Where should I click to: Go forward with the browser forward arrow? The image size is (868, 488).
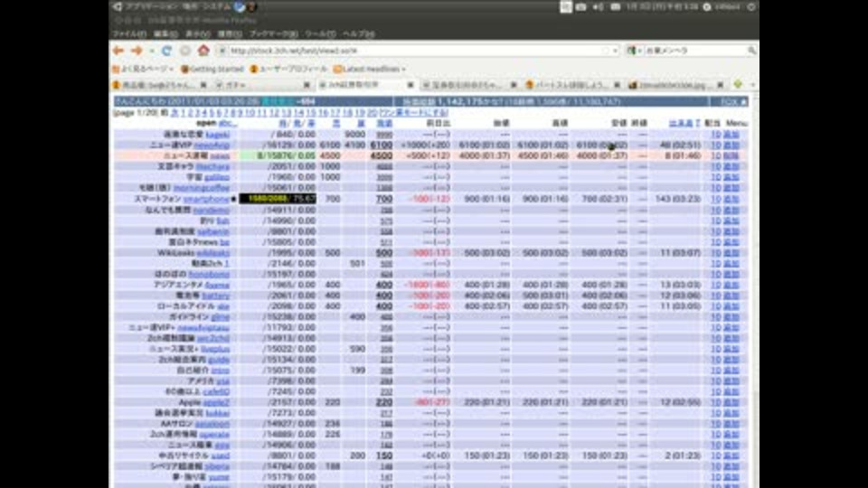[x=137, y=51]
